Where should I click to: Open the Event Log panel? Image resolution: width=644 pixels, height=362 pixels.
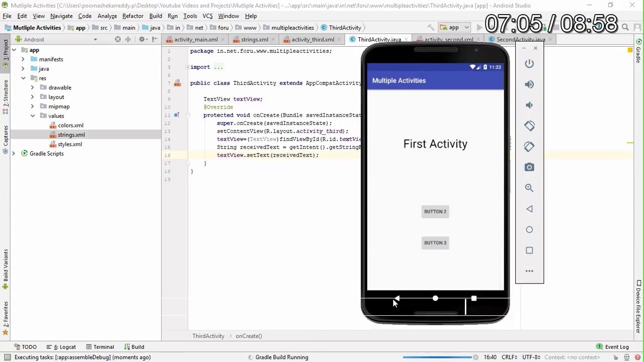612,347
